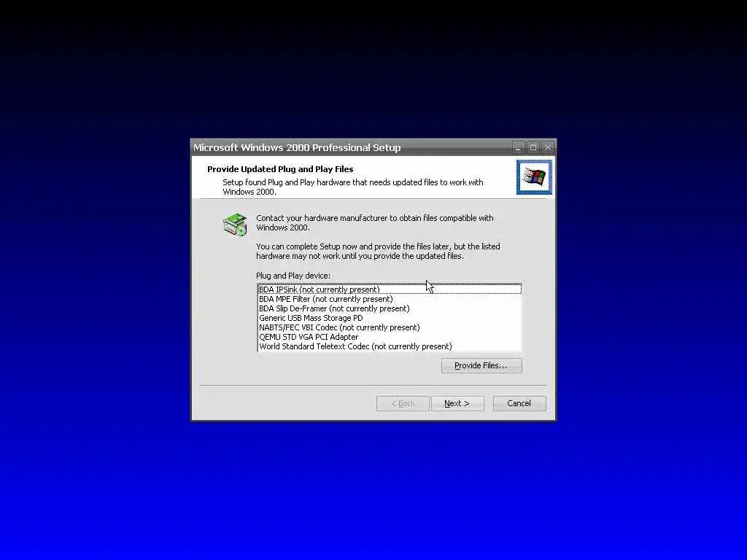Select World Standard Teletext Codec entry
747x560 pixels.
[390, 346]
